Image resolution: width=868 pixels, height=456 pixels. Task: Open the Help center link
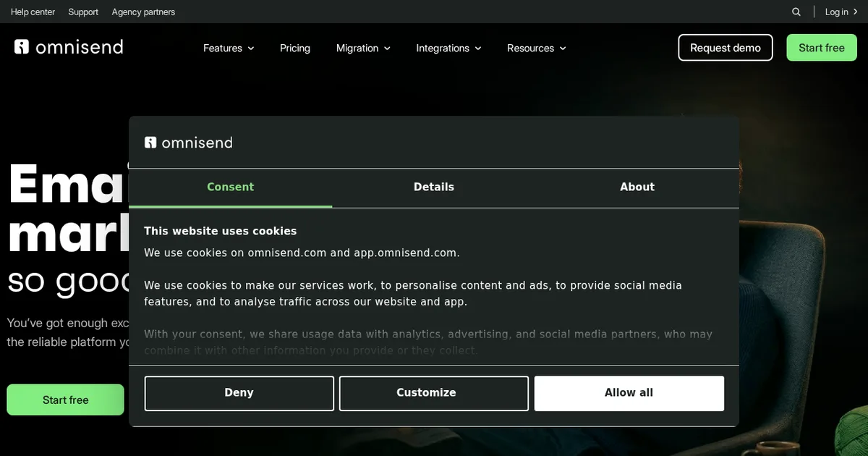pos(33,12)
